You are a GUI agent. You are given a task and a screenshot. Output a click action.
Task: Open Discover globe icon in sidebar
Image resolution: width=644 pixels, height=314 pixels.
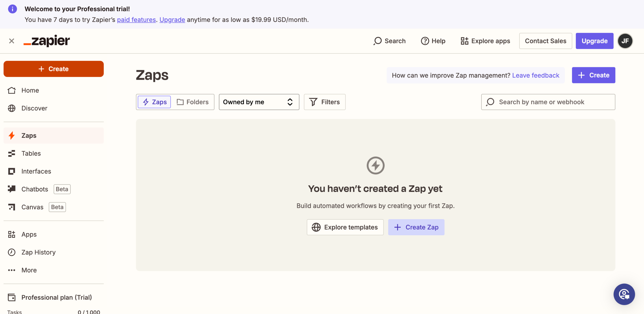click(12, 108)
